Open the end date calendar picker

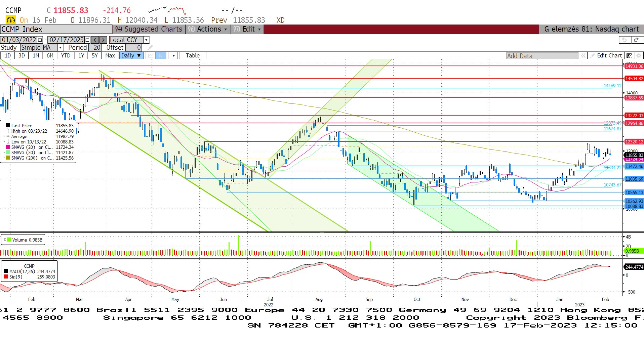pyautogui.click(x=87, y=40)
